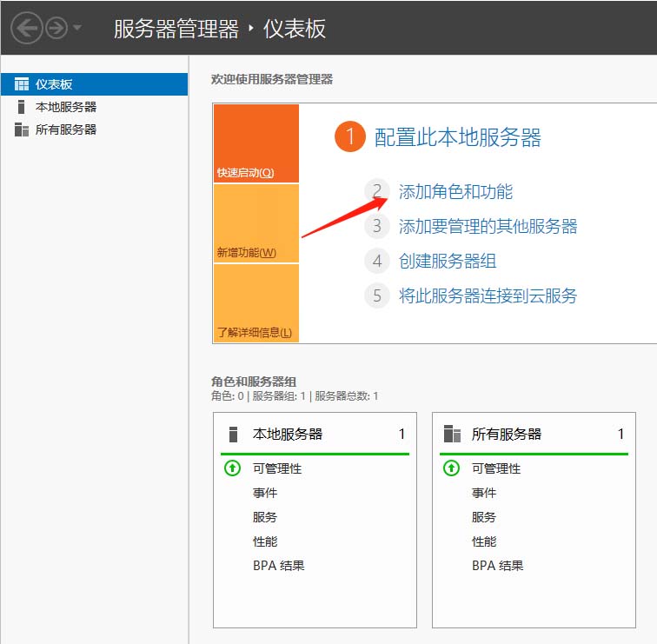Click the 本地服务器 server icon in sidebar
The width and height of the screenshot is (657, 644).
click(x=21, y=107)
